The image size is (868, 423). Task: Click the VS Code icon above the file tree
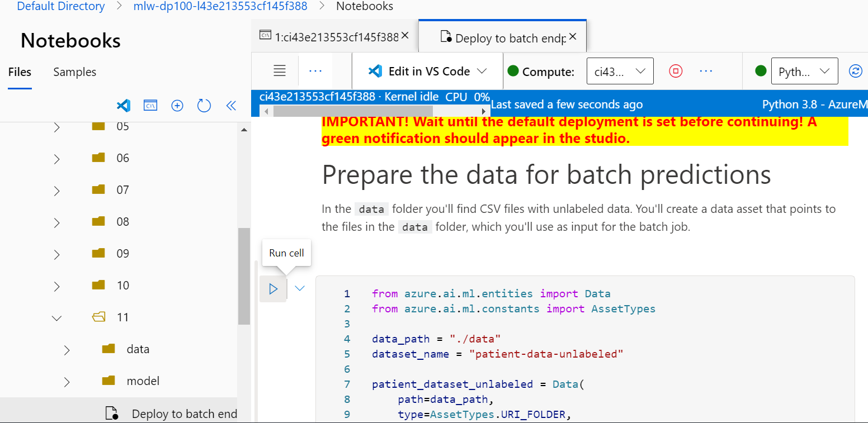coord(124,106)
